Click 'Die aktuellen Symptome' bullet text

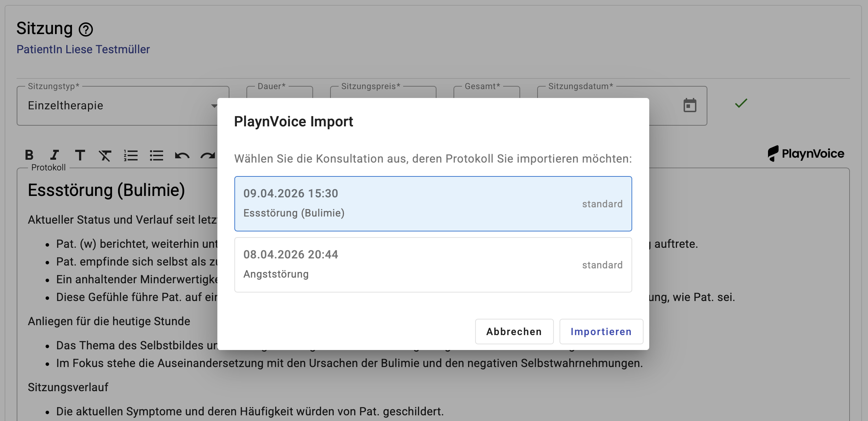pyautogui.click(x=250, y=411)
